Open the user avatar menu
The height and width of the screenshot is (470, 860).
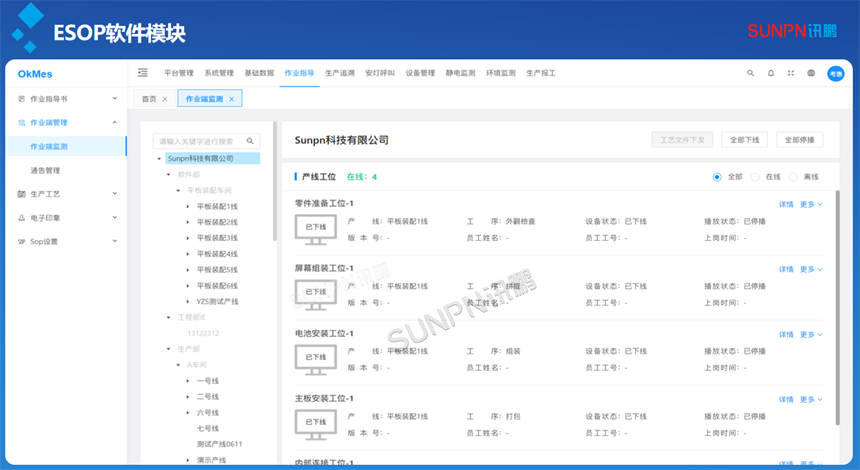tap(836, 73)
